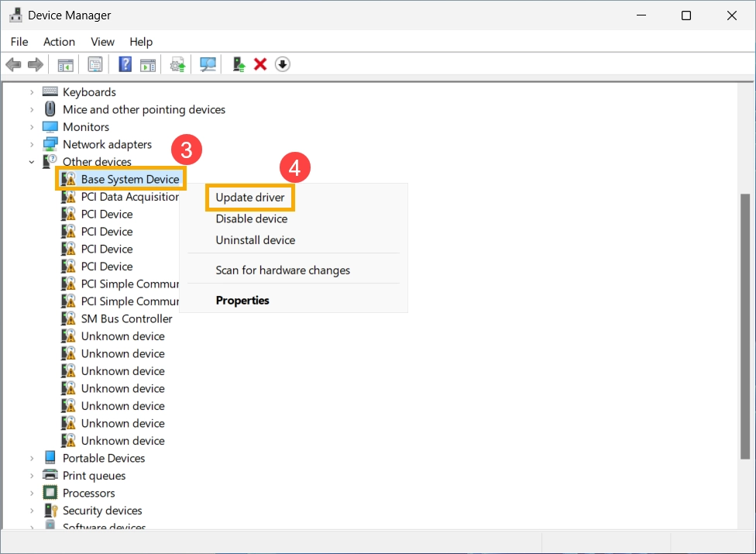Click the Monitors category icon
The image size is (756, 554).
[50, 127]
